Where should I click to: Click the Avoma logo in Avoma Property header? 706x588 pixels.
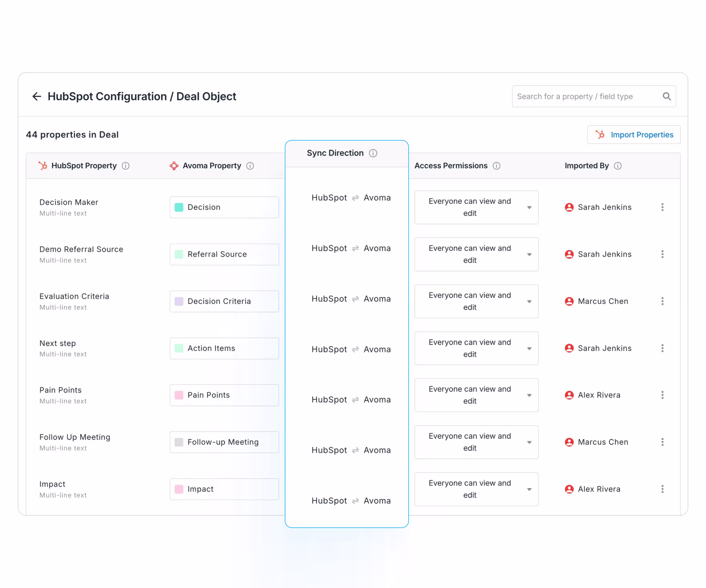pyautogui.click(x=174, y=166)
